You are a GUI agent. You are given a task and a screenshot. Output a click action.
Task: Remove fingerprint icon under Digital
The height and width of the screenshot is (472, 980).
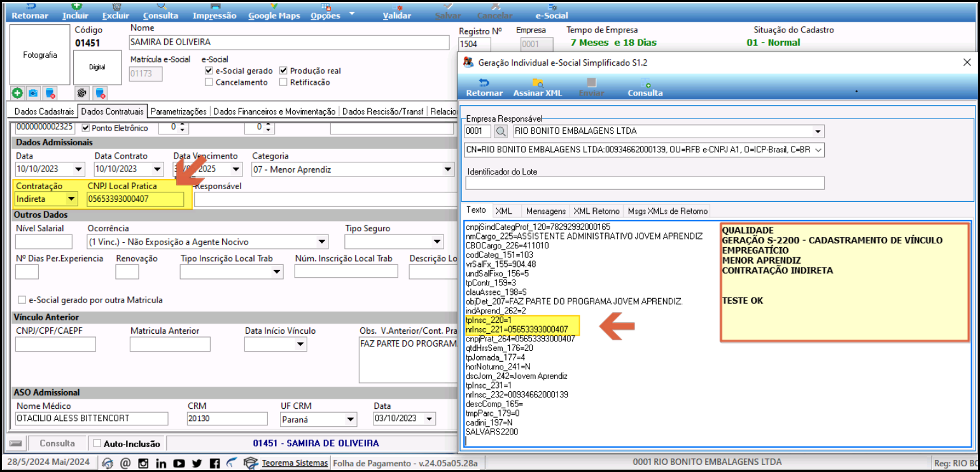100,93
